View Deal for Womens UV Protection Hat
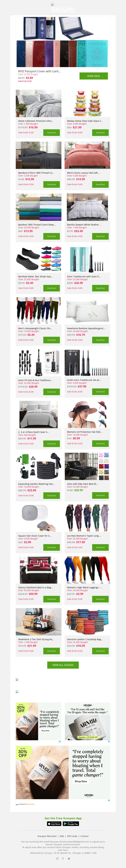126x868 pixels. click(100, 443)
